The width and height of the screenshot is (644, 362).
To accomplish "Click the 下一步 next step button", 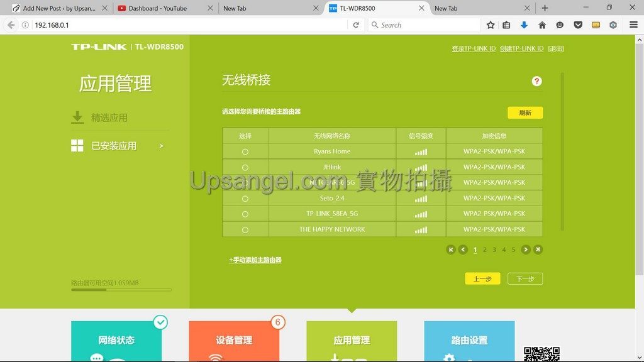I will pos(525,278).
